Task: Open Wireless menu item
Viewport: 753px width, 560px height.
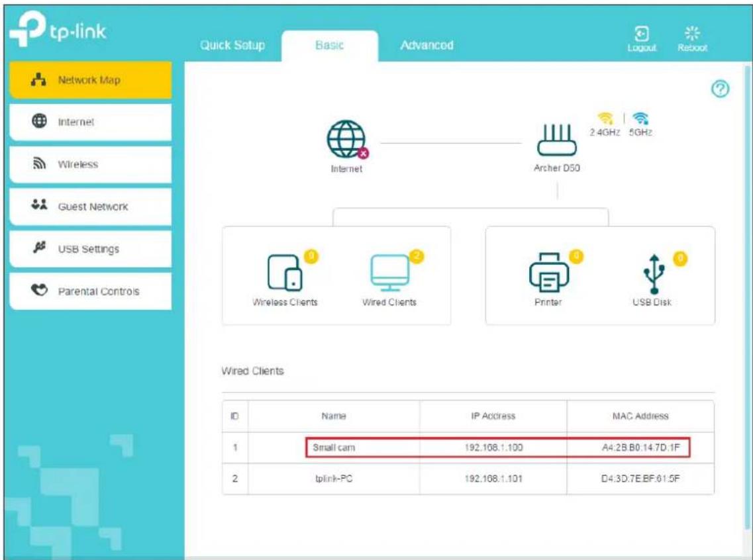Action: coord(90,164)
